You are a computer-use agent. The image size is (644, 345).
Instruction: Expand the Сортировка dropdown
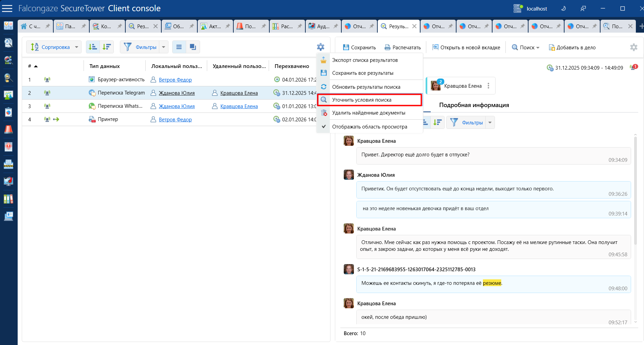click(76, 47)
